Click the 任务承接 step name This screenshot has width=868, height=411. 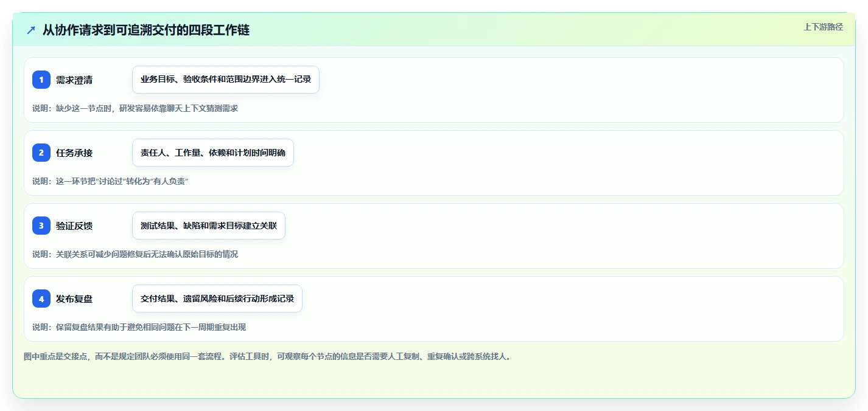click(74, 153)
